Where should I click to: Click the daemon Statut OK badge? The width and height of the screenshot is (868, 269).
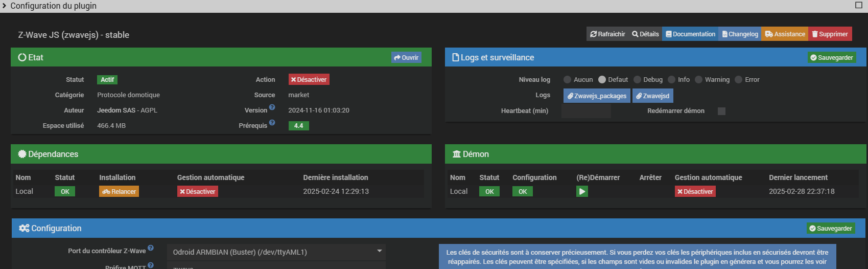[489, 192]
